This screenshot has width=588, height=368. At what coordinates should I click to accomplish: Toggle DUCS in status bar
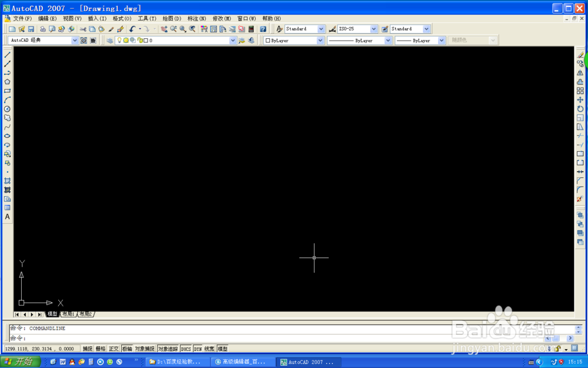tap(186, 349)
